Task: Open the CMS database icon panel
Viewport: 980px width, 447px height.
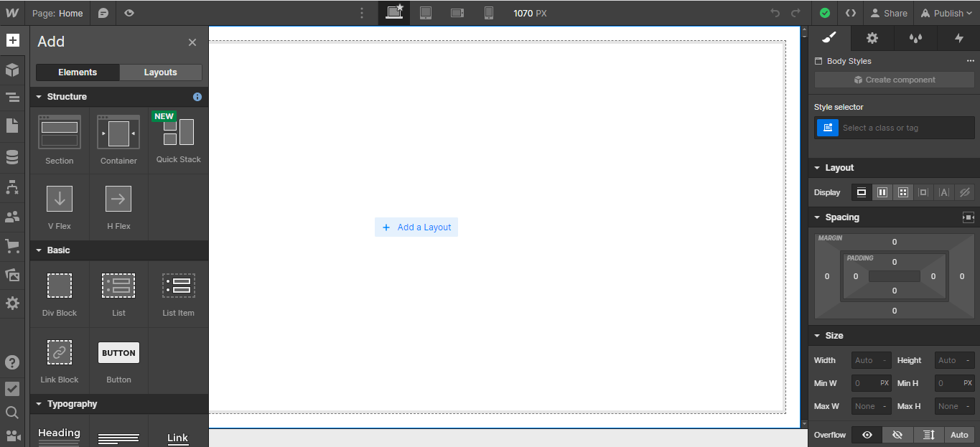Action: pos(12,157)
